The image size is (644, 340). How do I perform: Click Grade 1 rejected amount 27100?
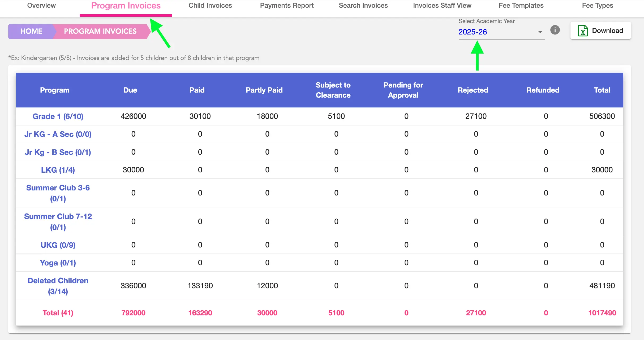point(476,116)
